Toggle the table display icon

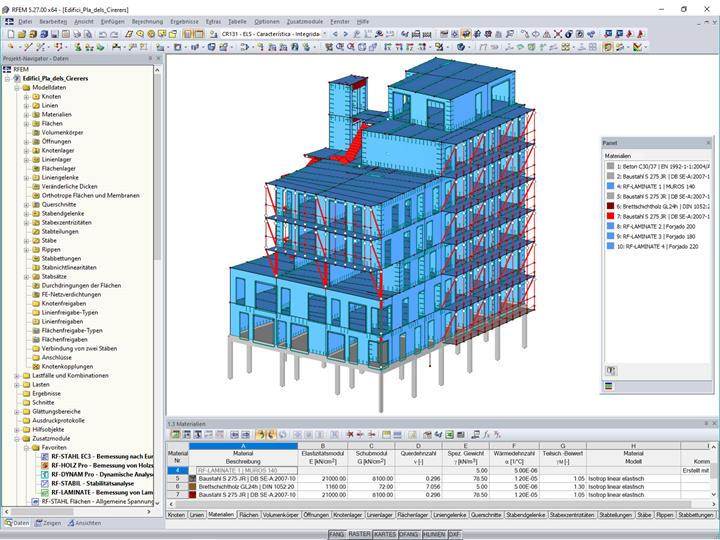(x=199, y=34)
